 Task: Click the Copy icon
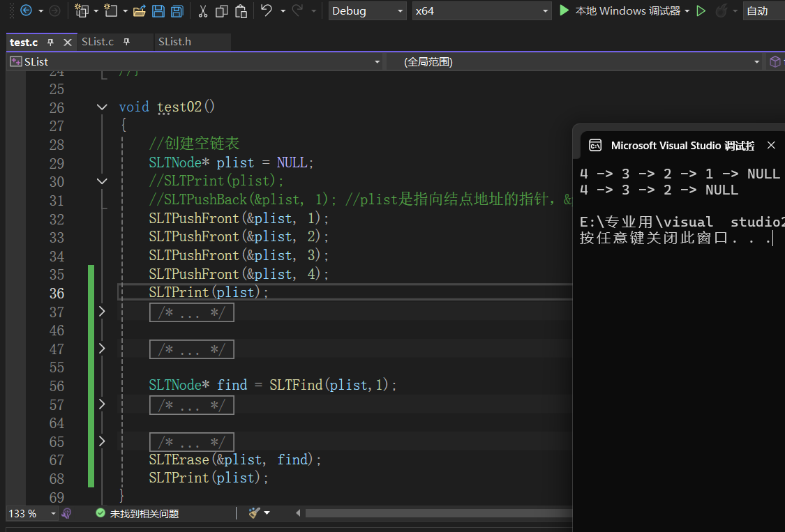pyautogui.click(x=221, y=11)
